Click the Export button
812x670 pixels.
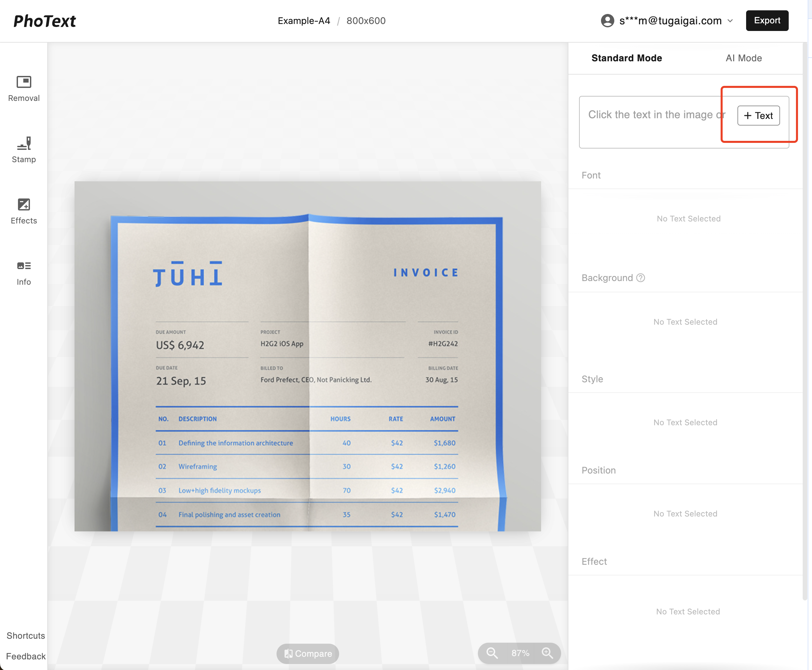point(767,21)
